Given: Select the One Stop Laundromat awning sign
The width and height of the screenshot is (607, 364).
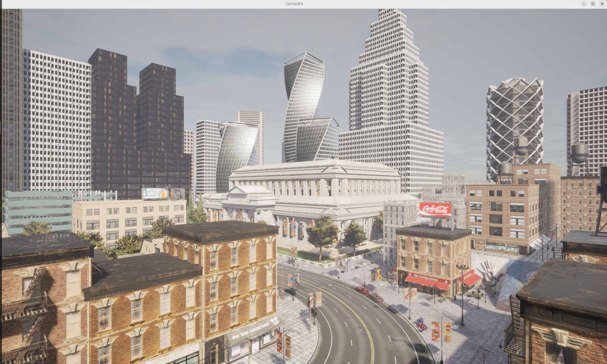Looking at the screenshot, I should click(x=251, y=331).
